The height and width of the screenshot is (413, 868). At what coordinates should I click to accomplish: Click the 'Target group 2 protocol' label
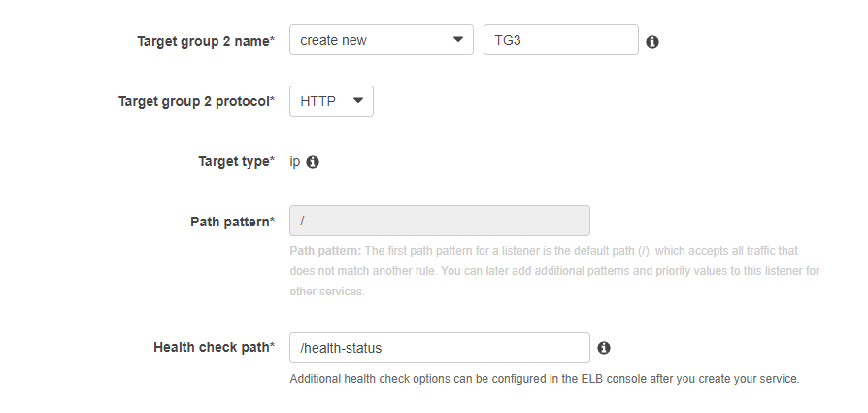click(196, 101)
